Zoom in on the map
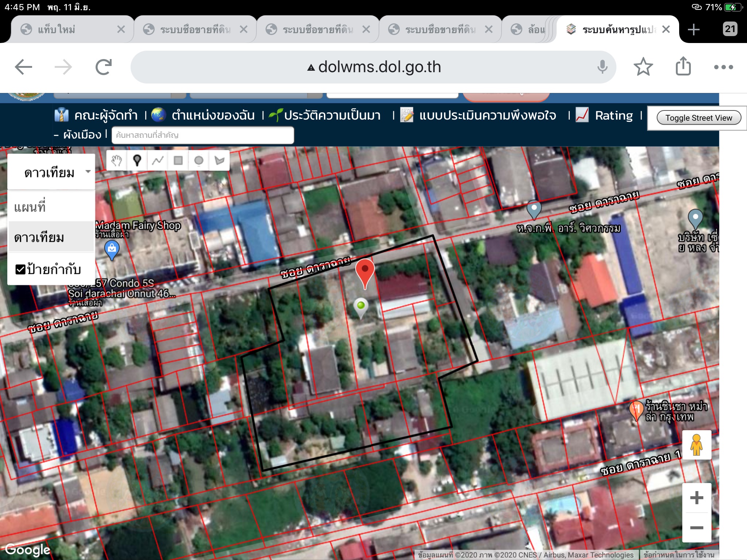Viewport: 747px width, 560px height. tap(697, 498)
